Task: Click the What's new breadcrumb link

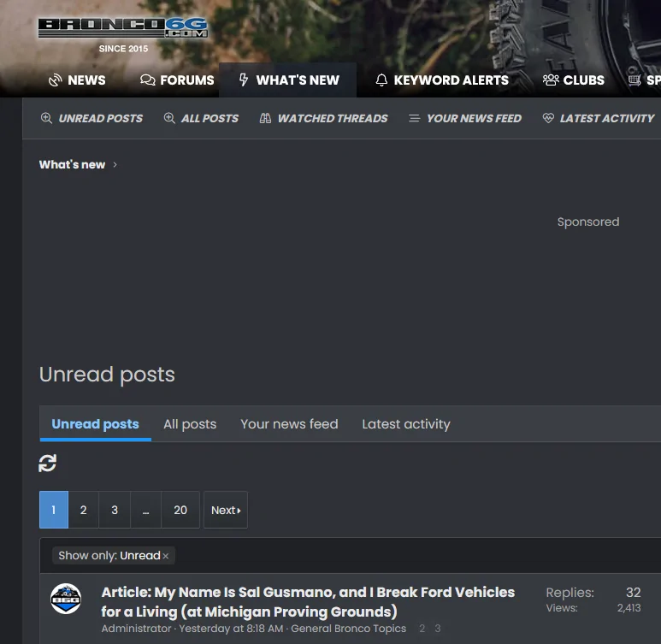Action: click(72, 164)
